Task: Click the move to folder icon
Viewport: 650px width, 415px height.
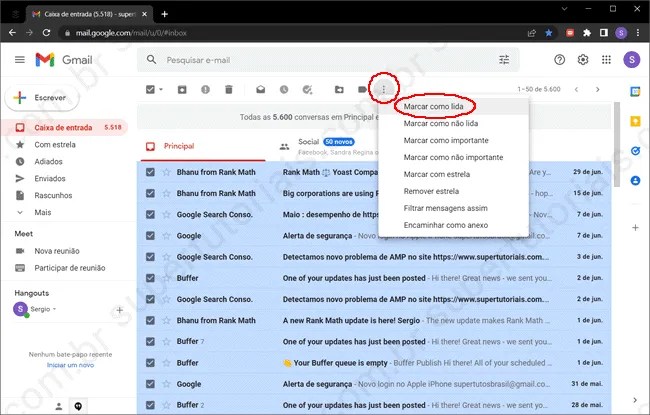Action: coord(339,89)
